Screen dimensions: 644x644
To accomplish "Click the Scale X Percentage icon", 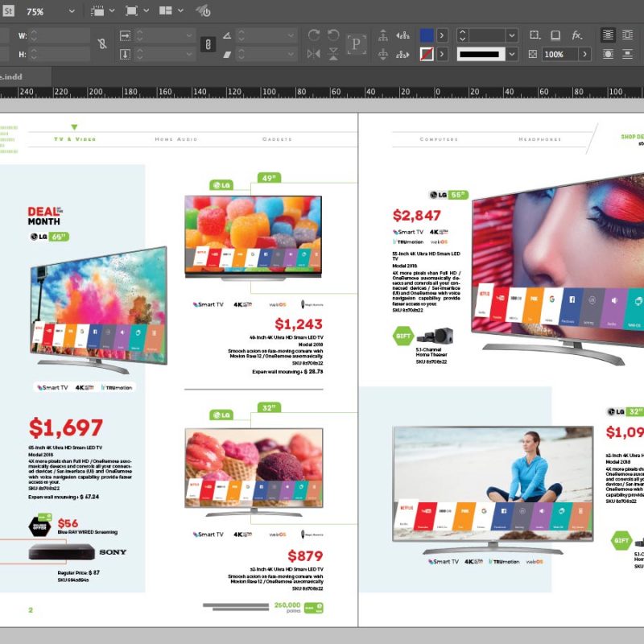I will [x=125, y=35].
